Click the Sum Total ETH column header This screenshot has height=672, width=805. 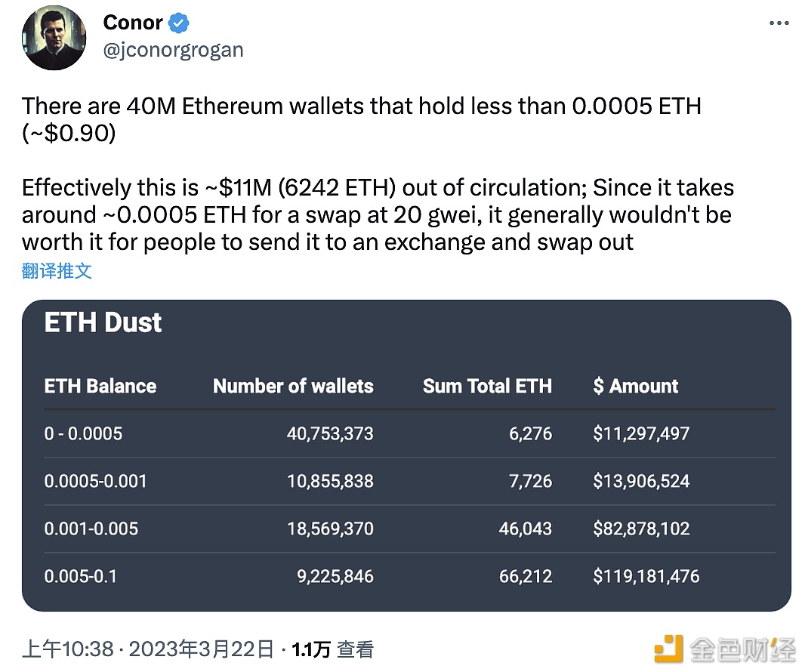[487, 386]
